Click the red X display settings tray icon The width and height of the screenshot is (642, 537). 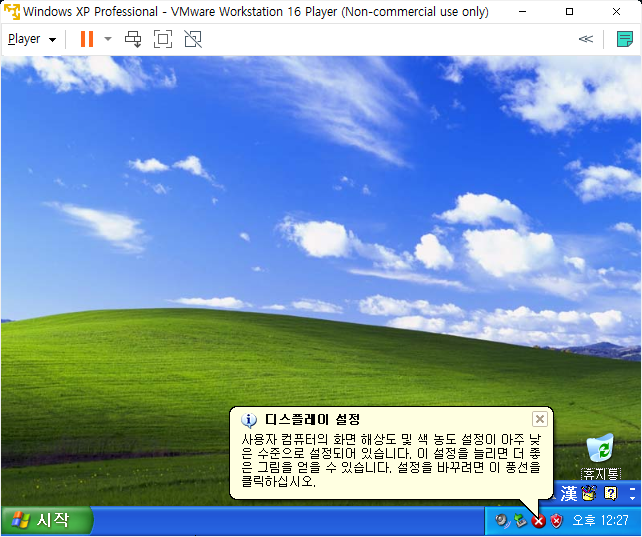538,521
